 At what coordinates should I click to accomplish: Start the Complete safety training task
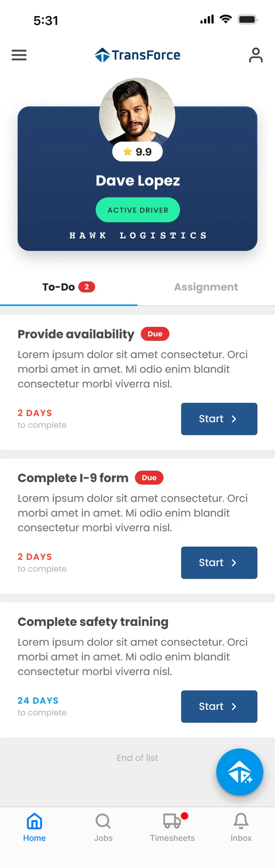tap(219, 706)
